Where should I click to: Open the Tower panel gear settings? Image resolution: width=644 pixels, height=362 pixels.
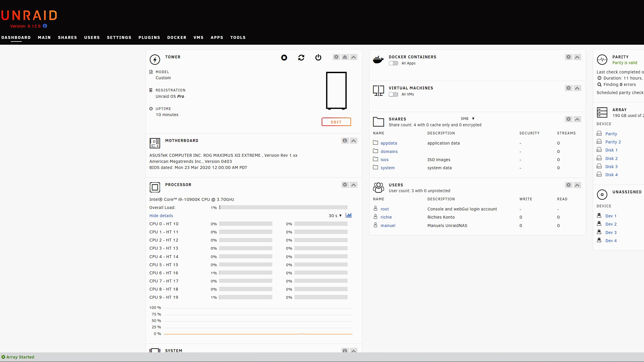336,57
